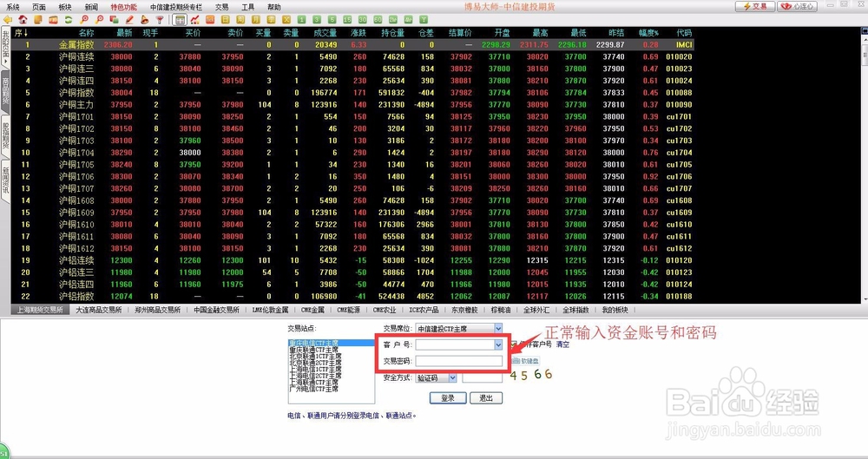Viewport: 868px width, 459px height.
Task: Open the 软键盘 soft keyboard
Action: click(x=526, y=361)
